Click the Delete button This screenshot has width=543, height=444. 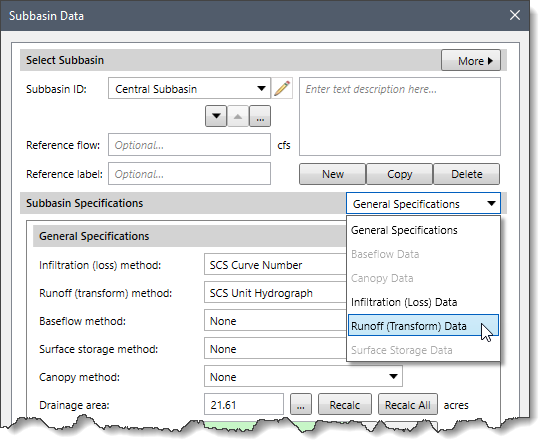click(x=466, y=174)
